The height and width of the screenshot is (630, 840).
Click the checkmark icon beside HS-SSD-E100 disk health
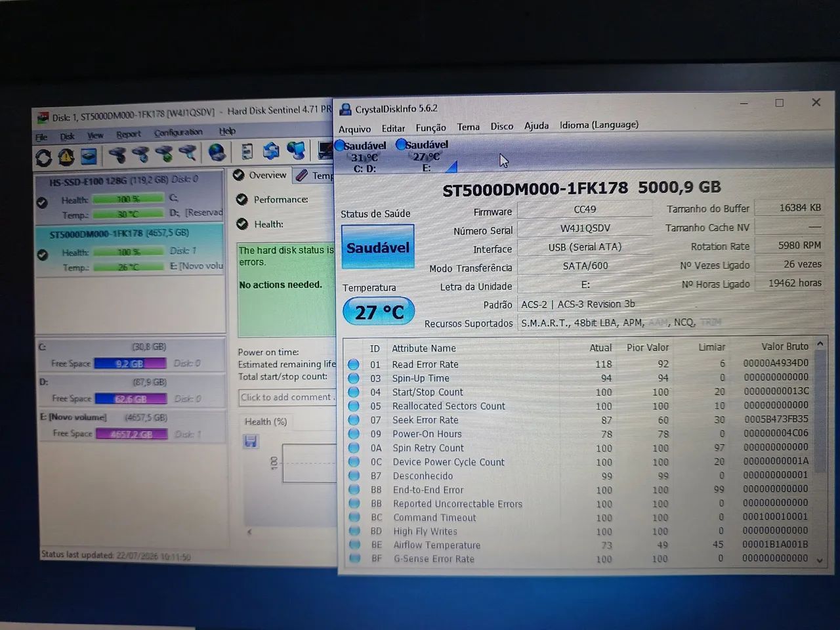point(43,203)
